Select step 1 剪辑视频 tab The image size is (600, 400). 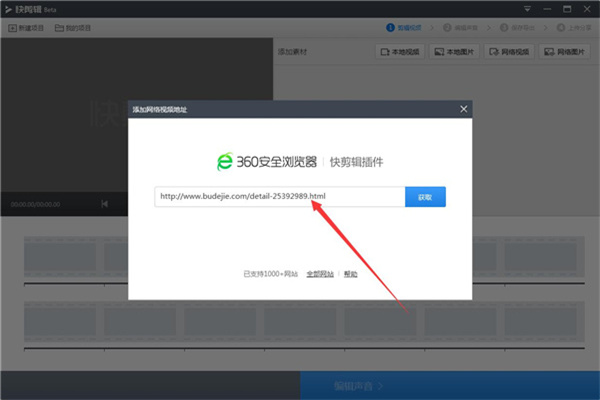tap(404, 28)
